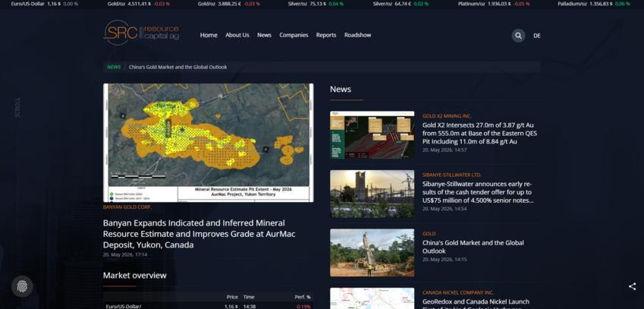Open drill rig thumbnail for China's Gold article
This screenshot has width=644, height=309.
[x=372, y=253]
